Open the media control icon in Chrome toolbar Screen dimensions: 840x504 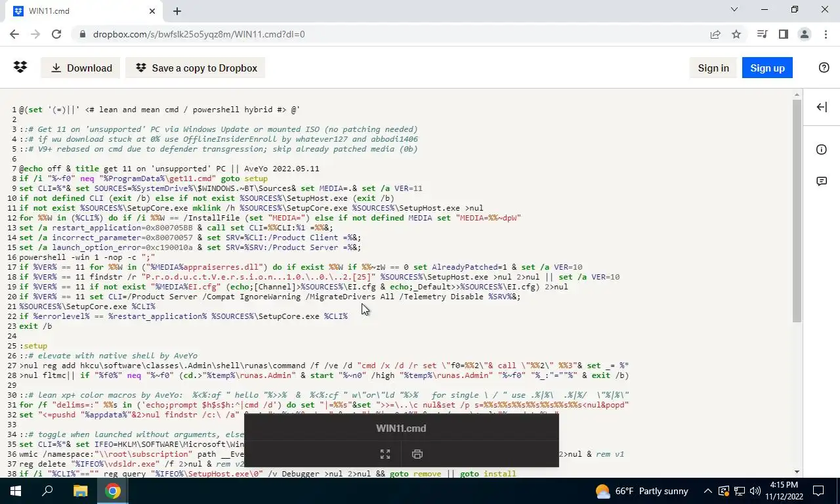762,34
